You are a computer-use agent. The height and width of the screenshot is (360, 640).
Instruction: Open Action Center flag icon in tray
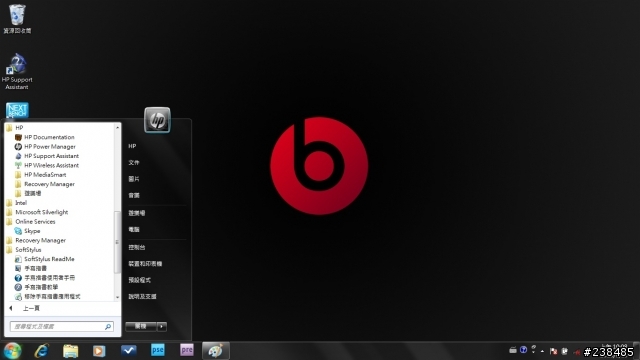coord(553,351)
